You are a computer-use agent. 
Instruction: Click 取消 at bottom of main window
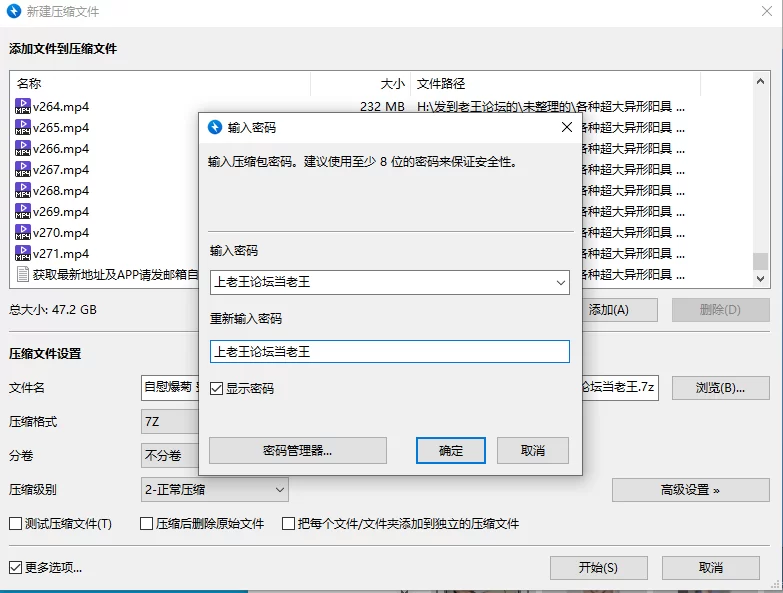(711, 568)
